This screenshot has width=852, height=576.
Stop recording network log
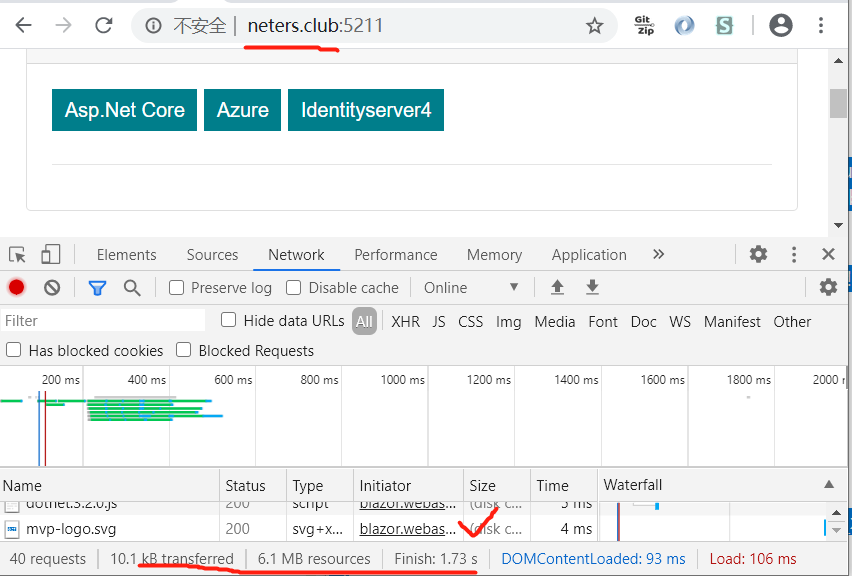pos(16,287)
